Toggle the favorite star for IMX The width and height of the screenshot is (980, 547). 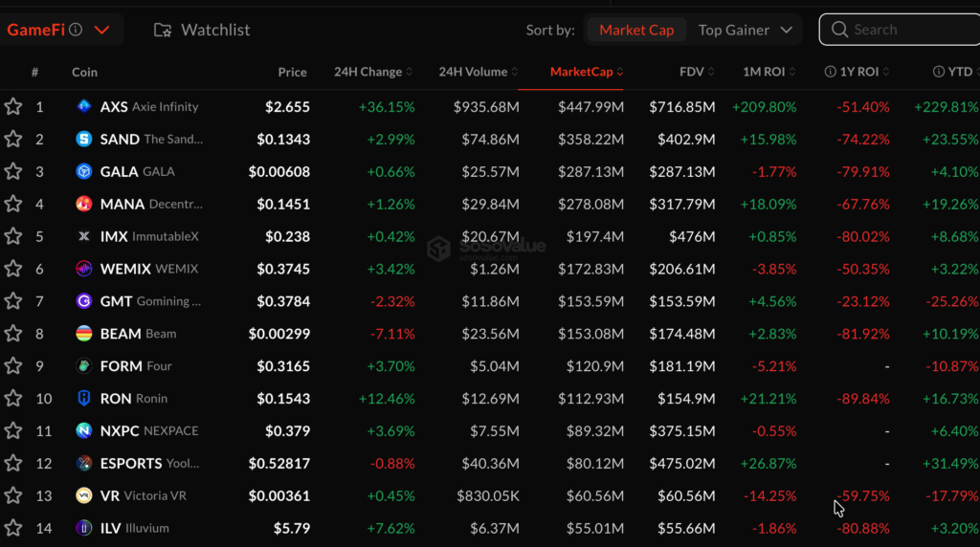pyautogui.click(x=13, y=236)
